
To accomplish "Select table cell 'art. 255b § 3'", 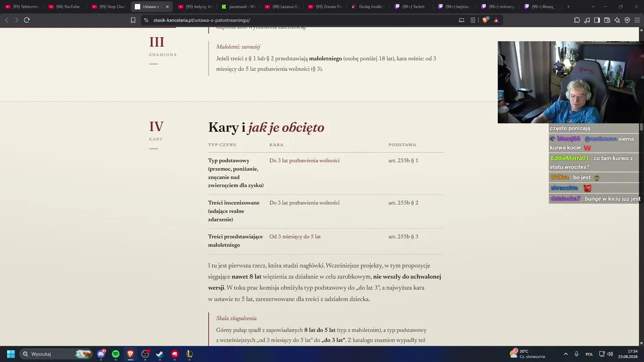I will 403,236.
